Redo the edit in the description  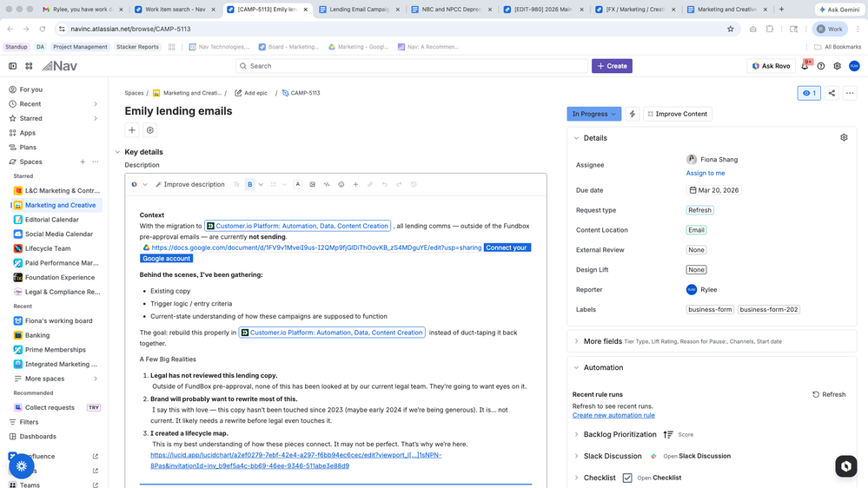point(399,184)
